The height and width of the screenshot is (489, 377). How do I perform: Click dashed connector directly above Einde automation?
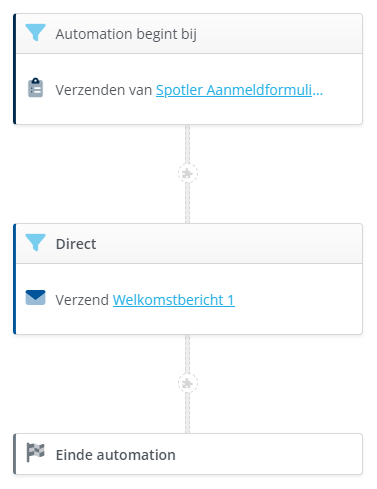188,413
